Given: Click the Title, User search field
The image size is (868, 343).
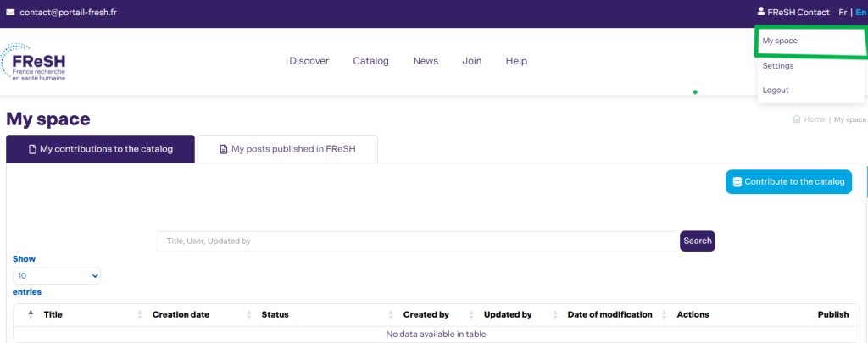Looking at the screenshot, I should coord(416,241).
